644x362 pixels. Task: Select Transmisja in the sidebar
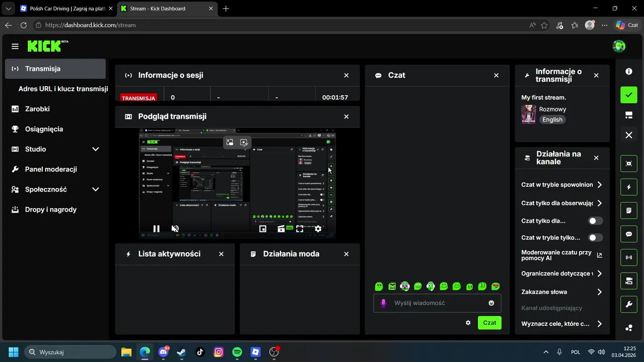pyautogui.click(x=55, y=69)
